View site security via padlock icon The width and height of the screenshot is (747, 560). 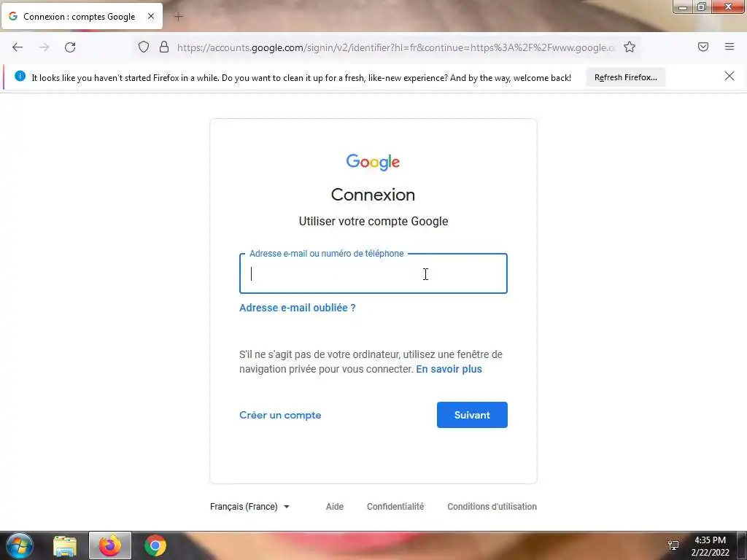[164, 47]
